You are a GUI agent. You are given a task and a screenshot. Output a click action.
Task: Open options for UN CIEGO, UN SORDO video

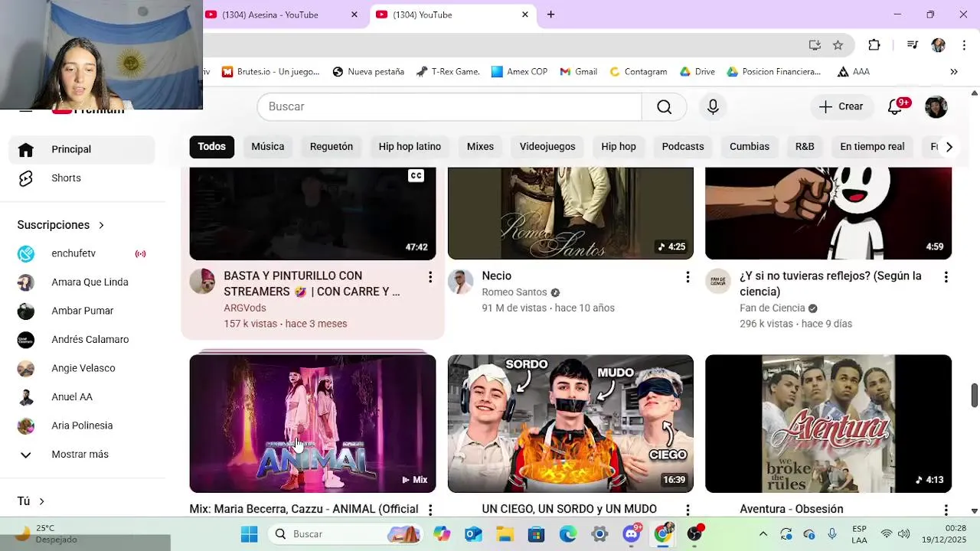(688, 510)
